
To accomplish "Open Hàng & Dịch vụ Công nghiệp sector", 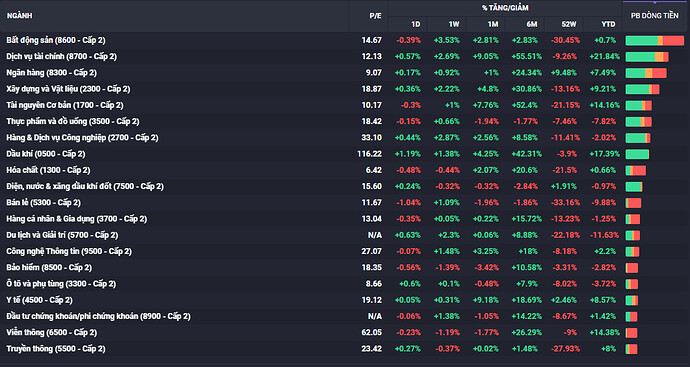I will 82,138.
